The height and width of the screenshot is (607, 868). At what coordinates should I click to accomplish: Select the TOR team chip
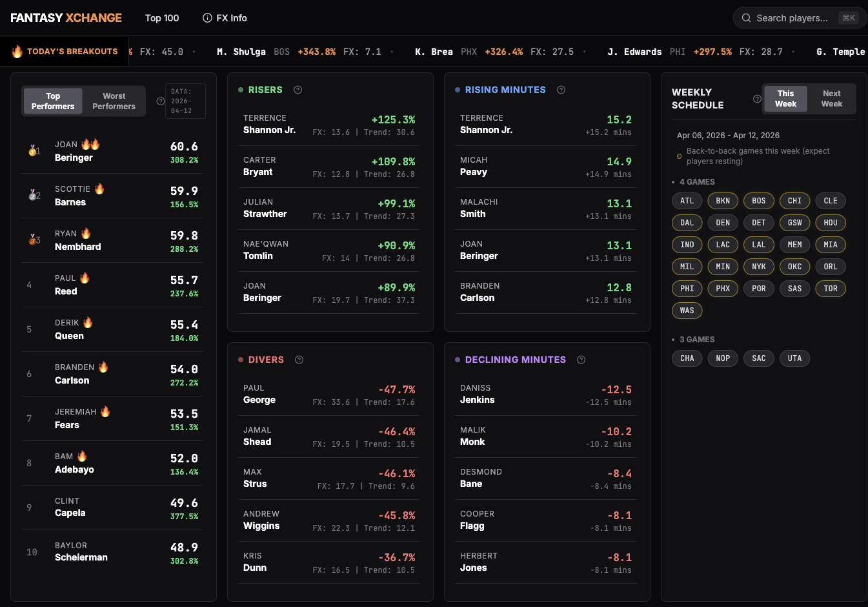(x=831, y=289)
